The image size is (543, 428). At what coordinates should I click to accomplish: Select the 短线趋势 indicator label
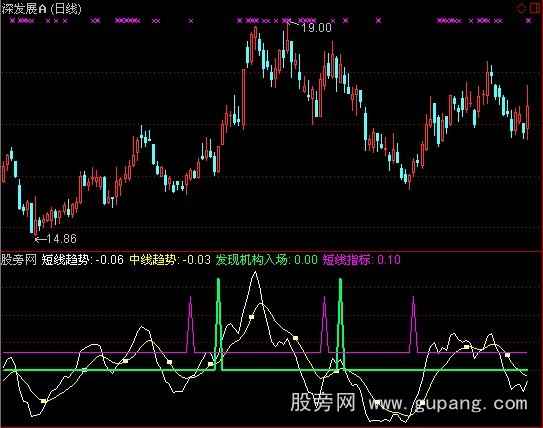pos(67,259)
